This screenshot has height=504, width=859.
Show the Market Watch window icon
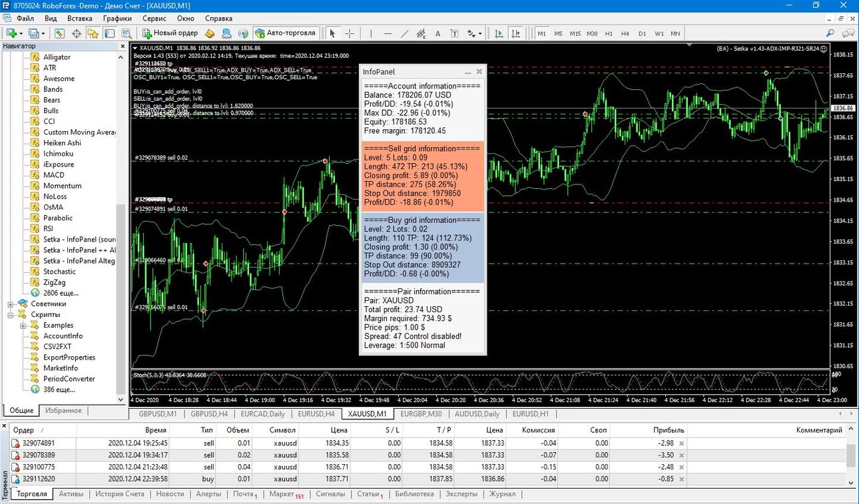[x=60, y=33]
